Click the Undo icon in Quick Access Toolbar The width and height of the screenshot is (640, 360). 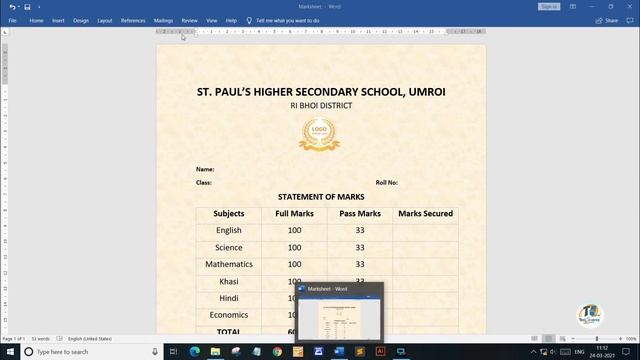(x=12, y=7)
